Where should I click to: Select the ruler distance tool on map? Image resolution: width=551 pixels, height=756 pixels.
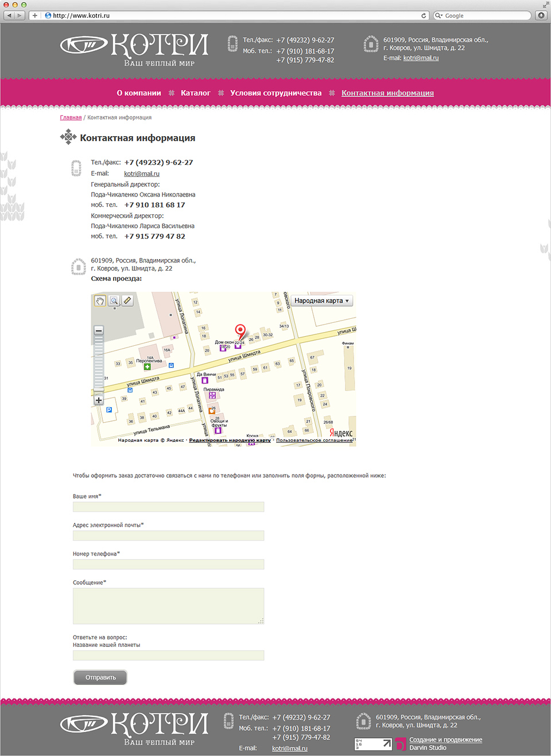pyautogui.click(x=127, y=300)
